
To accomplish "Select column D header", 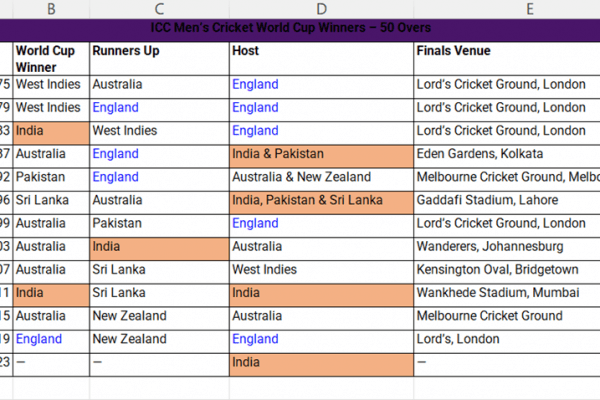I will click(321, 9).
